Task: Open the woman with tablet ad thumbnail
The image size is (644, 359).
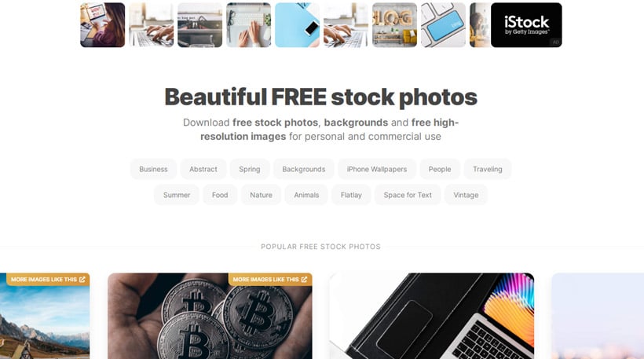Action: click(103, 25)
